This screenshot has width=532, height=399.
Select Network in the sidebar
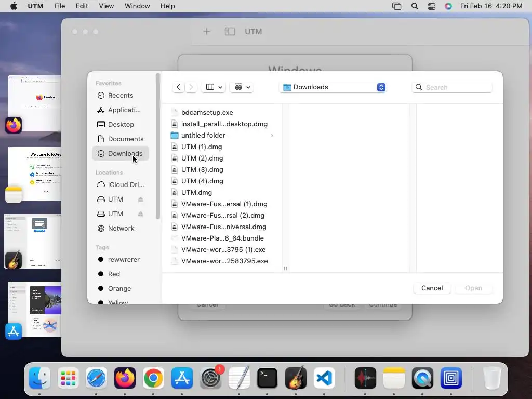coord(121,229)
